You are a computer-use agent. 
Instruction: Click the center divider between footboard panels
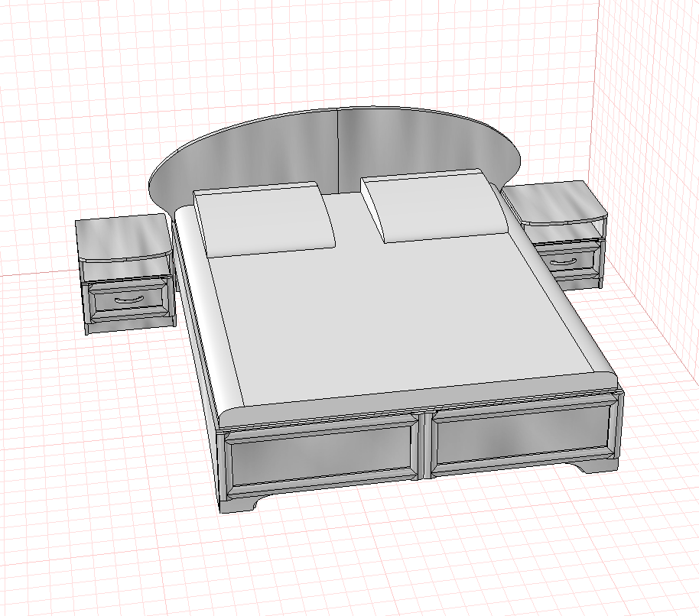425,446
